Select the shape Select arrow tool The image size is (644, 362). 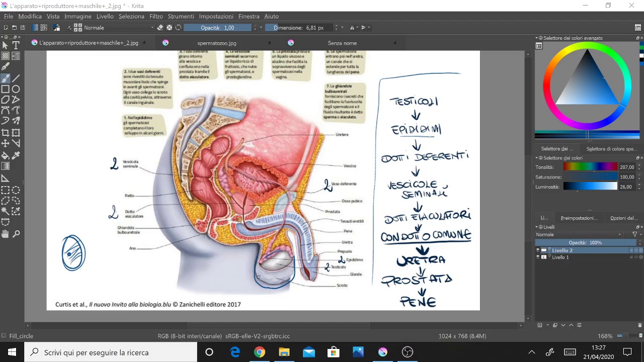(6, 46)
